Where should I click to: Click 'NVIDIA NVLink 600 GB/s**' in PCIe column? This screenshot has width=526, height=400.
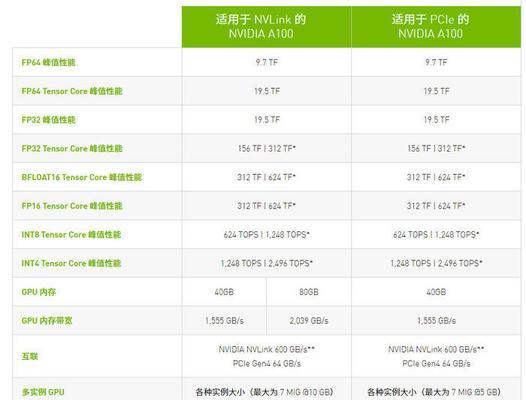[436, 349]
